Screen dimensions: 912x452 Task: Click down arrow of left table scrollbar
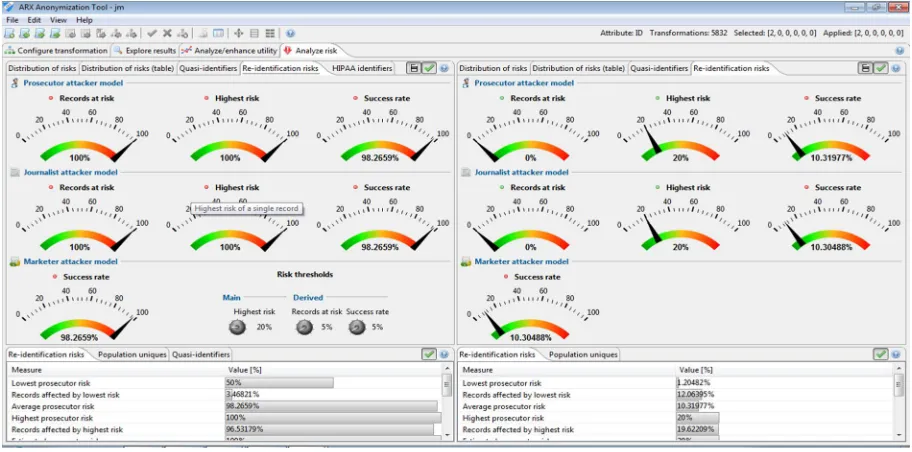(447, 434)
